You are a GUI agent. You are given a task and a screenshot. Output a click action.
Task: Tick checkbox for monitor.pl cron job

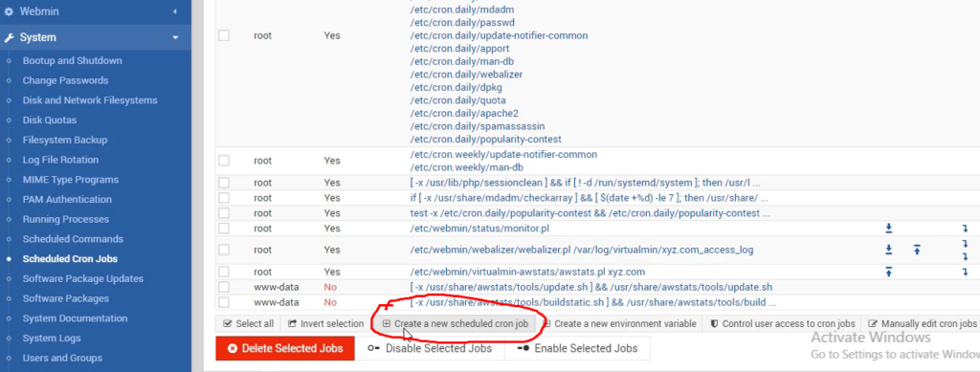pyautogui.click(x=224, y=229)
